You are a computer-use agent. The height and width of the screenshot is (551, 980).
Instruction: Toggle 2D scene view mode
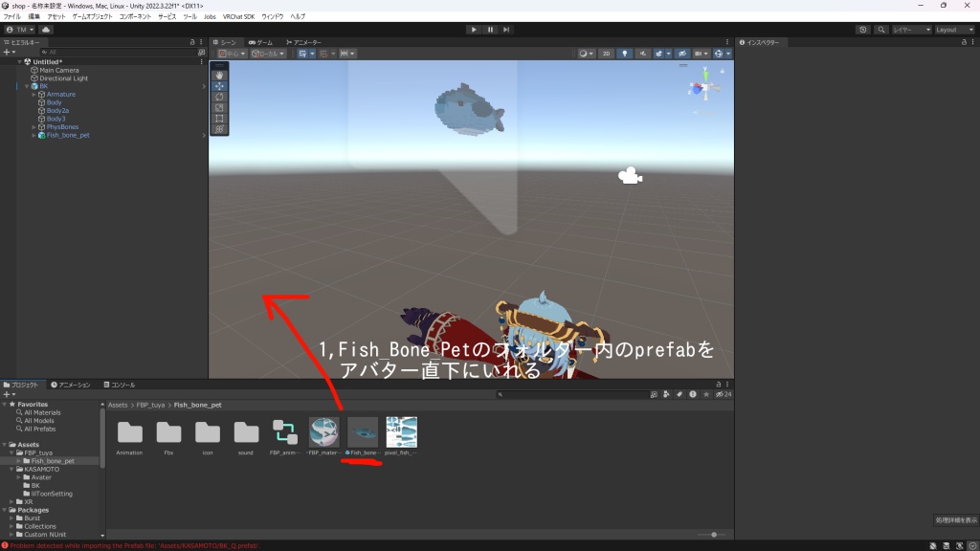click(606, 54)
